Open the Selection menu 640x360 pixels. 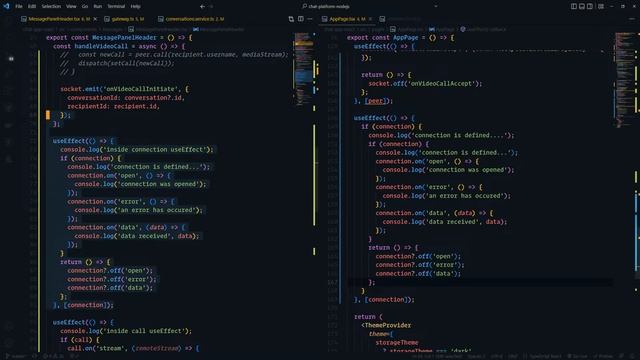51,7
